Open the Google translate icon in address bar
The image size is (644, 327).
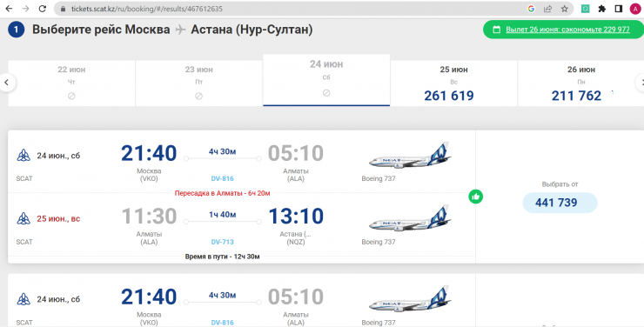(x=531, y=9)
